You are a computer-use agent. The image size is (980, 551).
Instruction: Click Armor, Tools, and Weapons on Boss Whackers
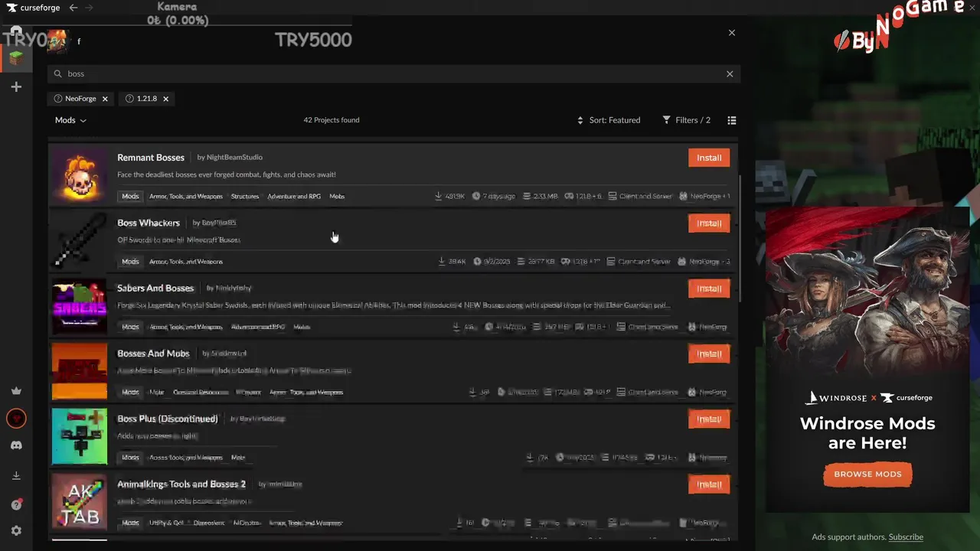[186, 262]
